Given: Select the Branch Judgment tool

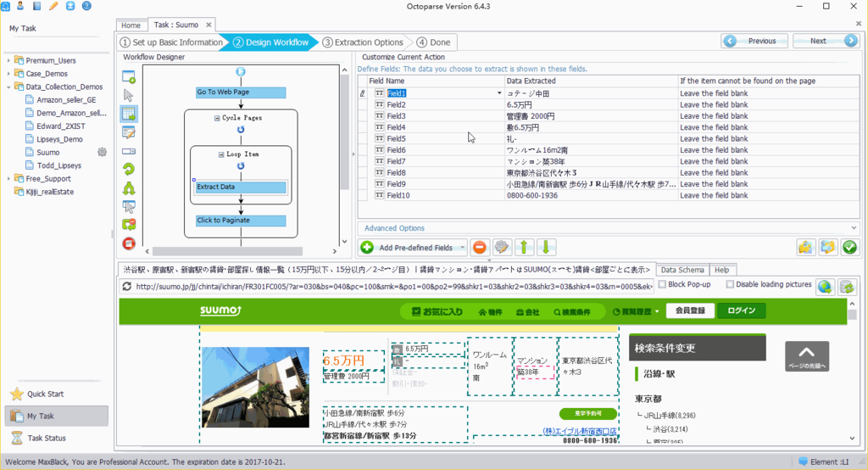Looking at the screenshot, I should point(129,188).
